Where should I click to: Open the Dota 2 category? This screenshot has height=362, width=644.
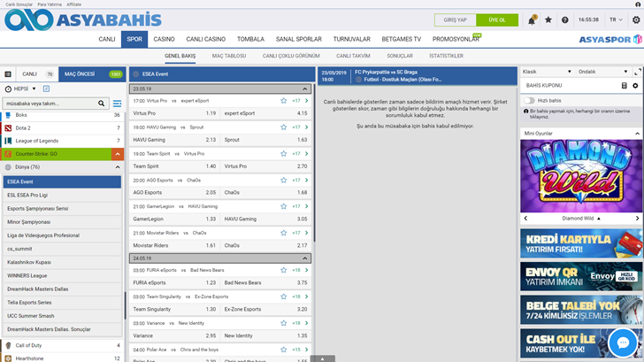click(x=63, y=128)
